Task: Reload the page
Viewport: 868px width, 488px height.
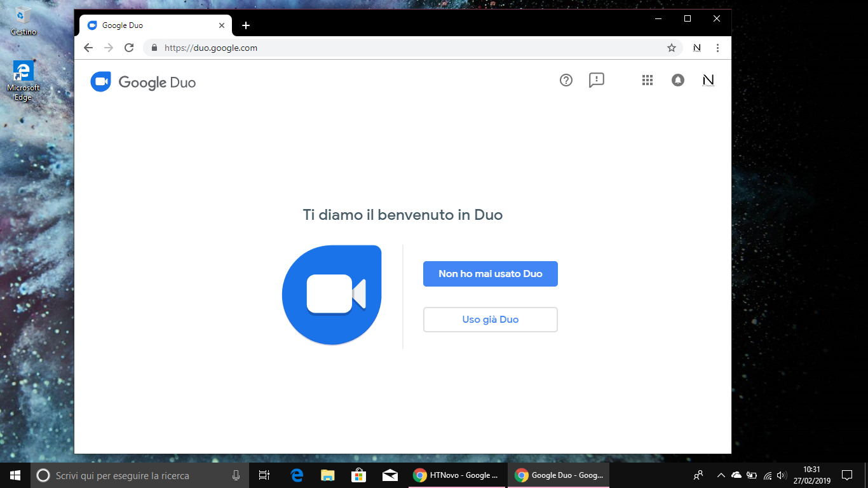Action: (x=129, y=48)
